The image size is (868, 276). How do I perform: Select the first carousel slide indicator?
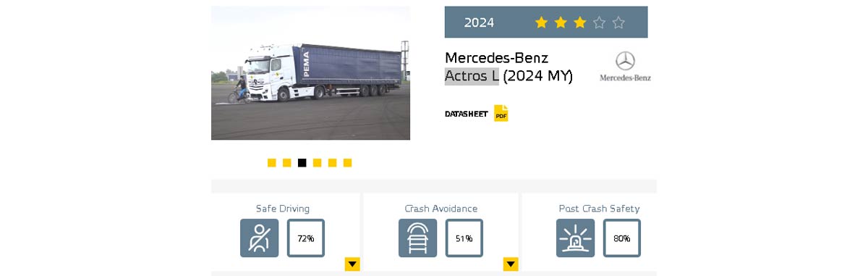pyautogui.click(x=272, y=163)
